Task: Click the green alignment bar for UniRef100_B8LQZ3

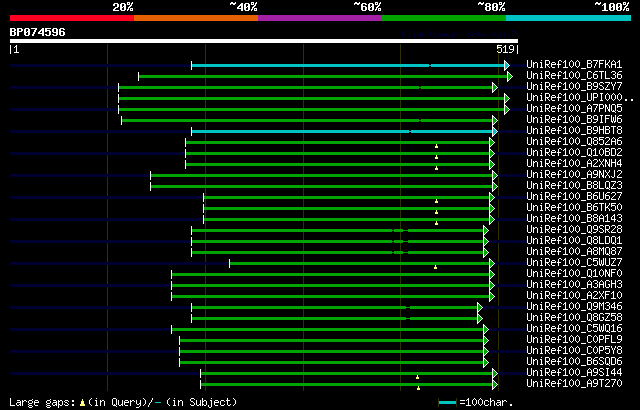Action: pos(322,186)
